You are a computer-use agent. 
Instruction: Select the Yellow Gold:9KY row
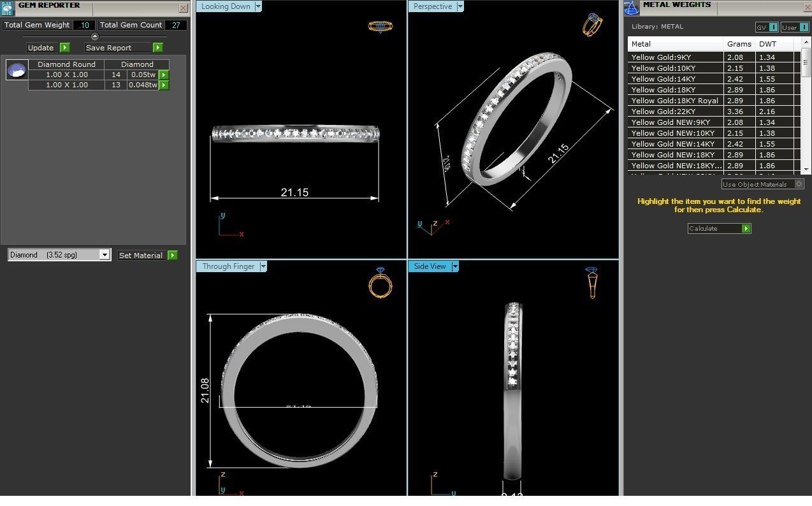714,57
